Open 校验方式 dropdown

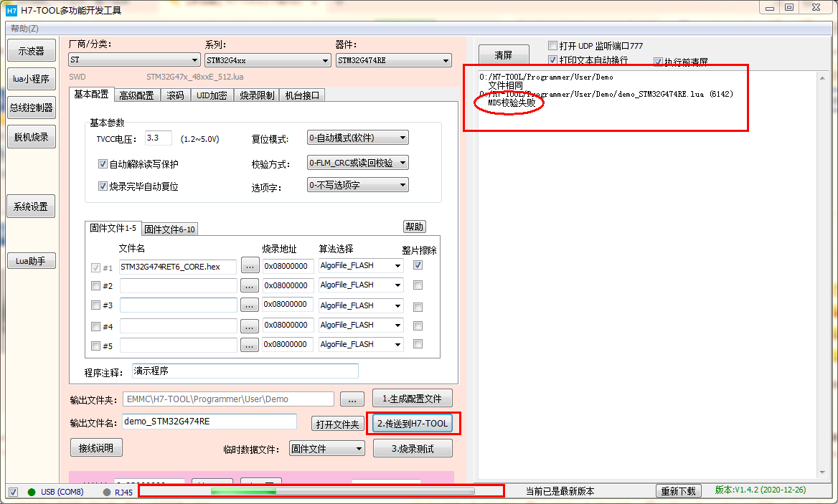(357, 163)
